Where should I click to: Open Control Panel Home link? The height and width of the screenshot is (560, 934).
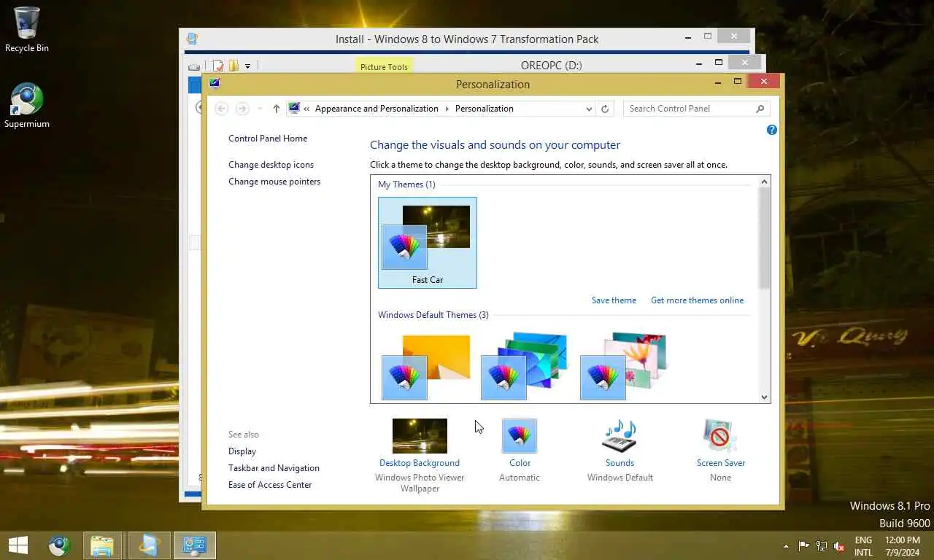coord(268,139)
